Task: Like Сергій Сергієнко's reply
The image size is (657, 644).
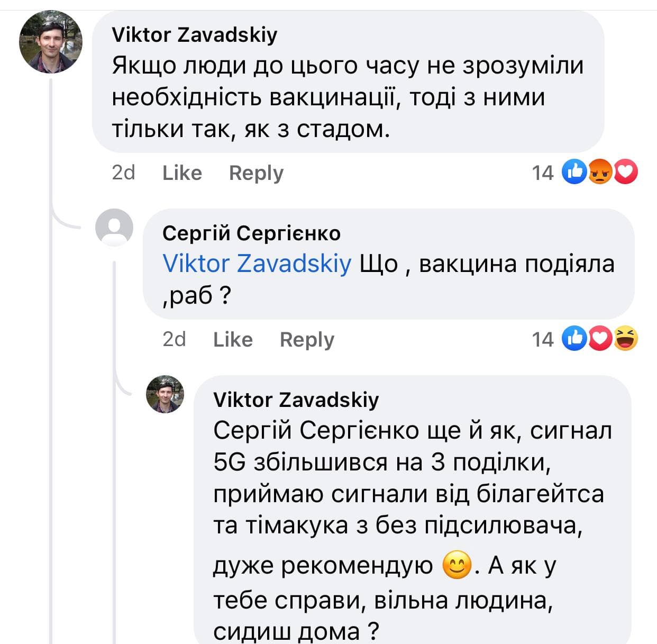Action: (x=233, y=339)
